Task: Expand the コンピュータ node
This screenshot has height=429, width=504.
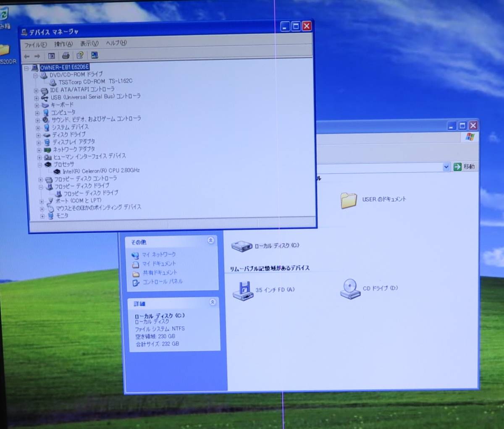Action: 37,113
